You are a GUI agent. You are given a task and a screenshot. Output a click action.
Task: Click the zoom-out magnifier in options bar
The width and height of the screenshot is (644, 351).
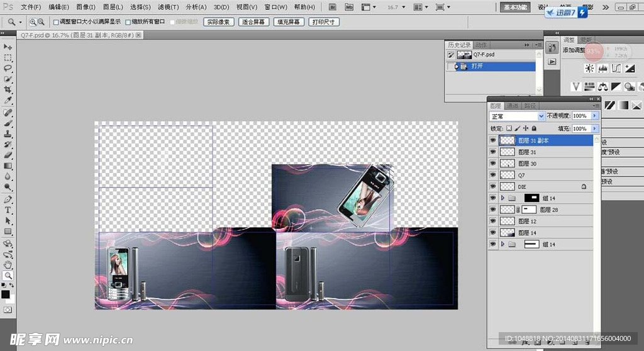pyautogui.click(x=42, y=21)
